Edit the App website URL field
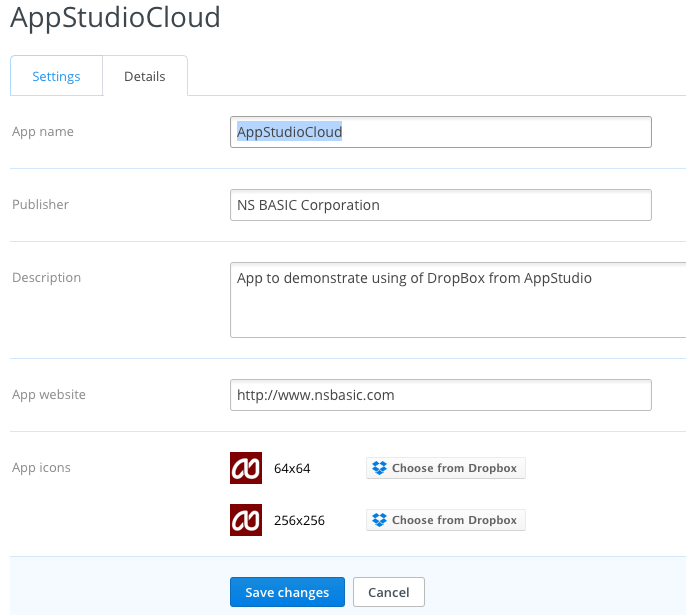Viewport: 686px width, 615px height. [441, 395]
